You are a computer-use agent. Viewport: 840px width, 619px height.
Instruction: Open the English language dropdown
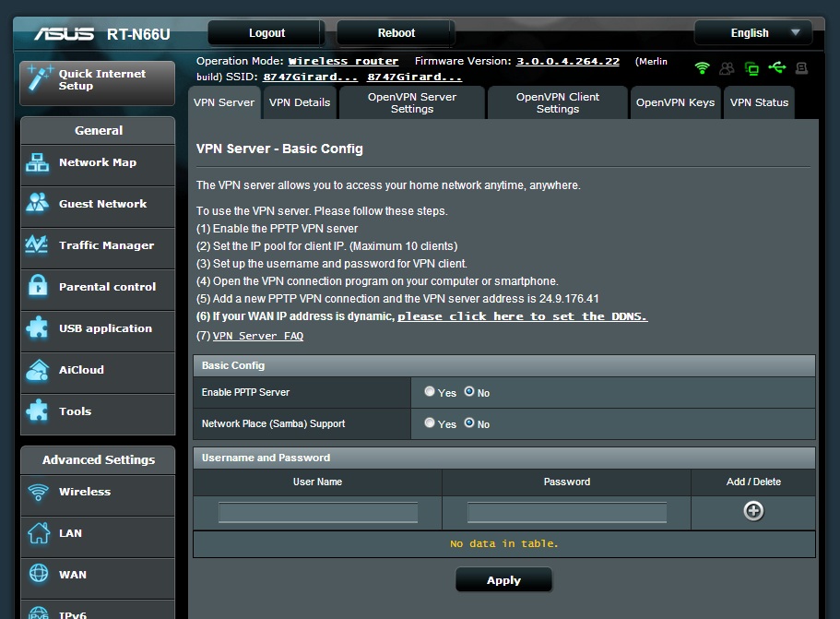tap(753, 32)
